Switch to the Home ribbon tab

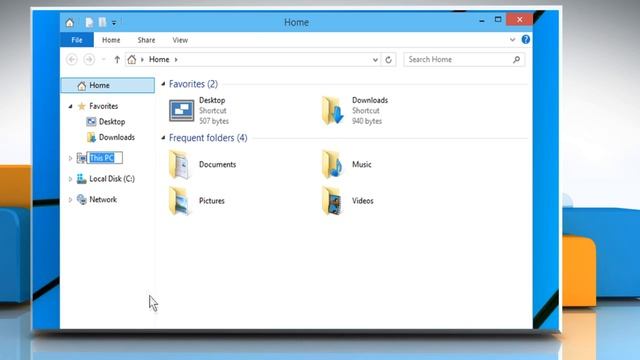pyautogui.click(x=111, y=40)
